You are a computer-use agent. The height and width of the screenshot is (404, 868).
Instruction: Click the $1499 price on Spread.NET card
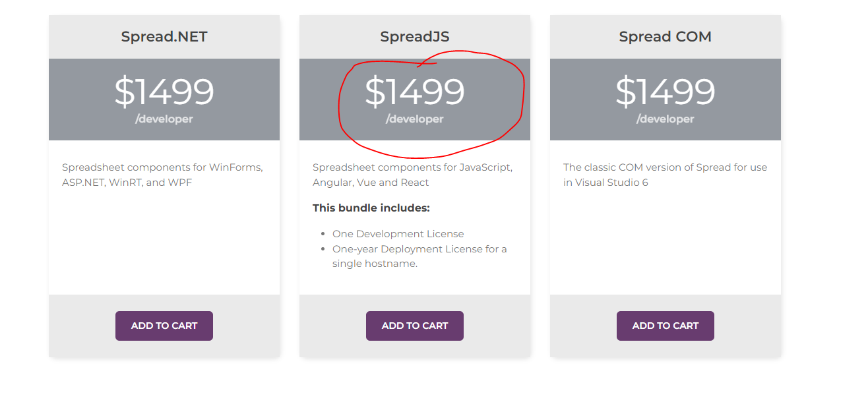(x=164, y=92)
